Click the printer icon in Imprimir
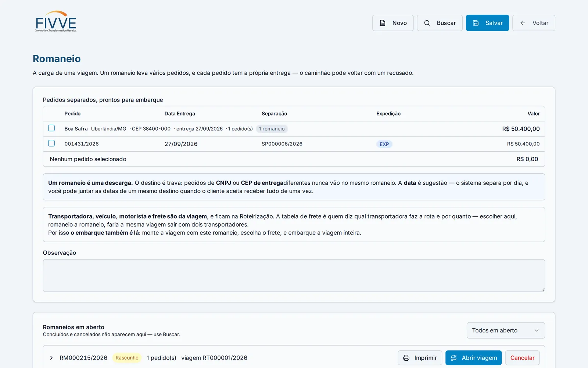 tap(406, 358)
